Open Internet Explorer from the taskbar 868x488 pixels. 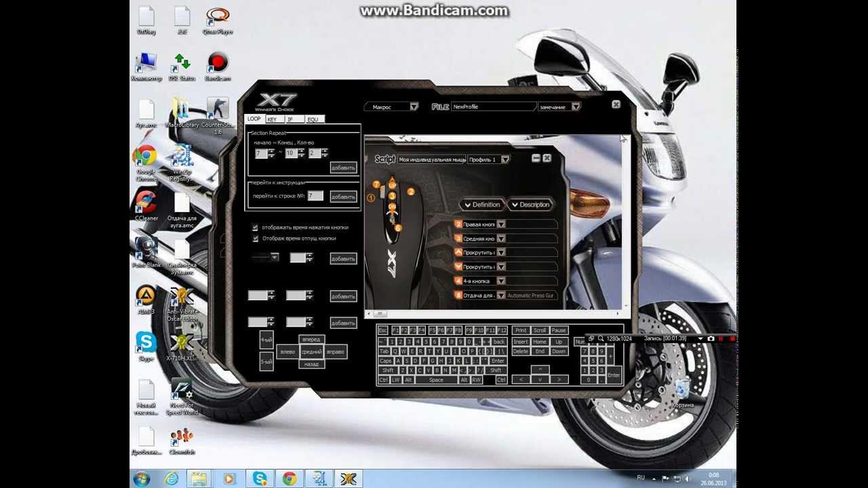click(172, 479)
